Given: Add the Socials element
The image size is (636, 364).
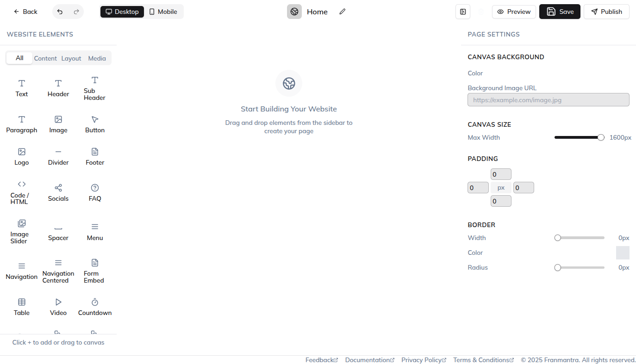Looking at the screenshot, I should [x=58, y=193].
